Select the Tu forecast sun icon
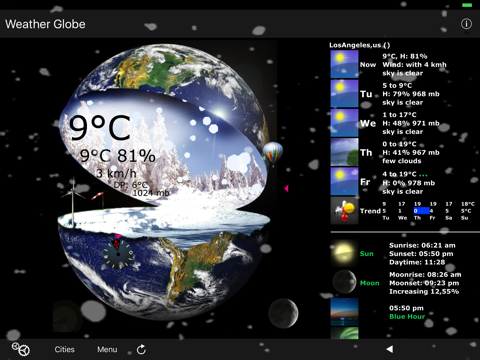 coord(344,94)
